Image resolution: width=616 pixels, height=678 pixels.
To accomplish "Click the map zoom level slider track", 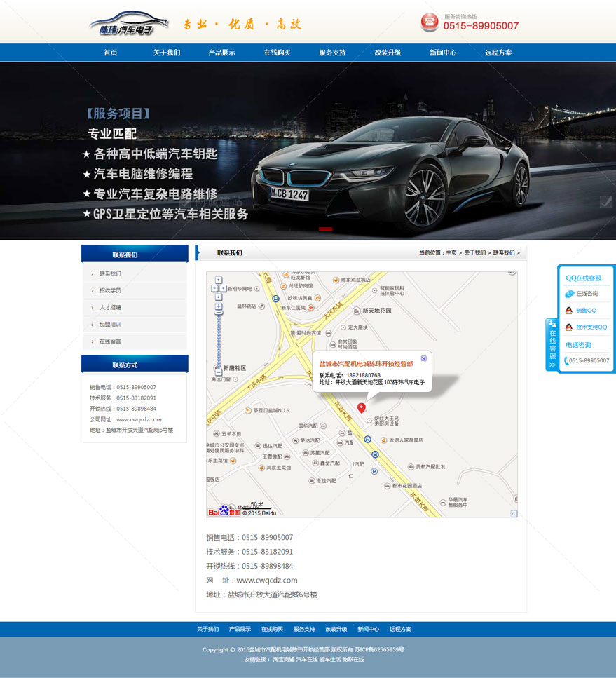I will tap(219, 340).
